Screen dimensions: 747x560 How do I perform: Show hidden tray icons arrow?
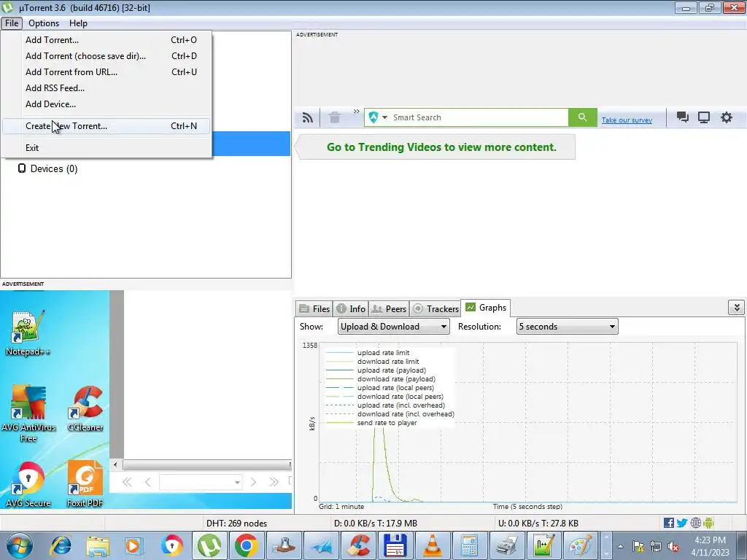(620, 546)
